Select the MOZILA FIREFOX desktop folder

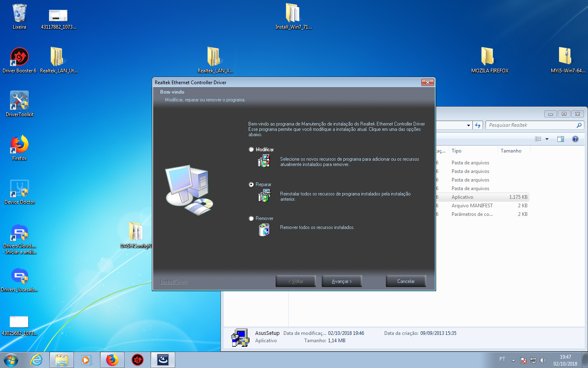[490, 60]
